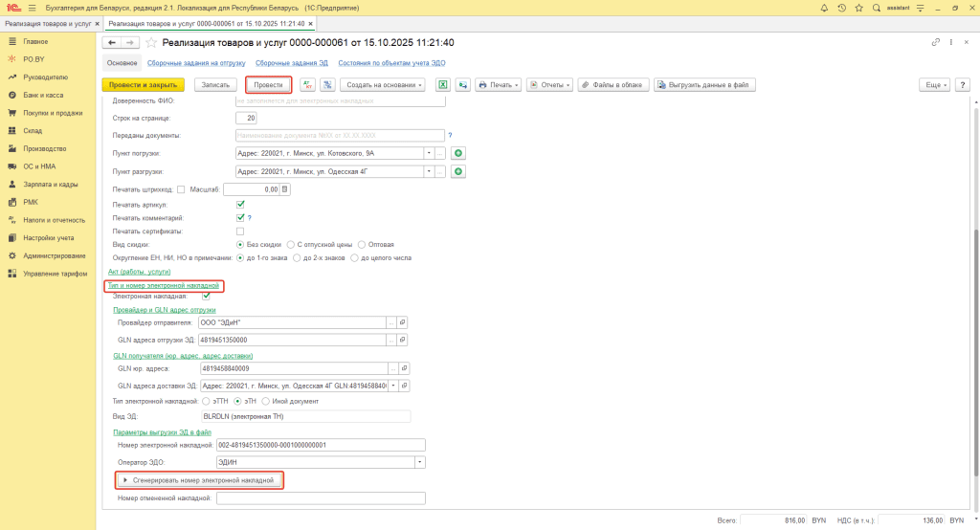Star this document as favorite
980x530 pixels.
click(151, 43)
